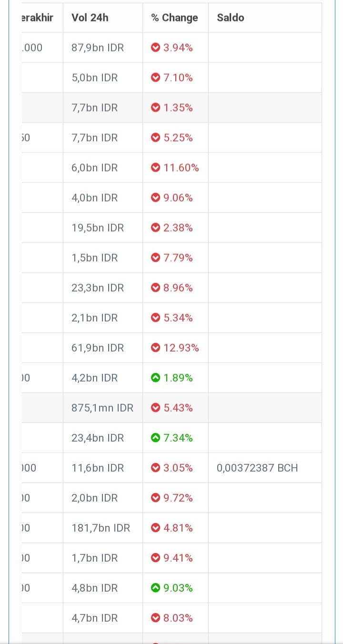Open the row with 181,7bn IDR volume
The image size is (343, 644).
tap(171, 528)
